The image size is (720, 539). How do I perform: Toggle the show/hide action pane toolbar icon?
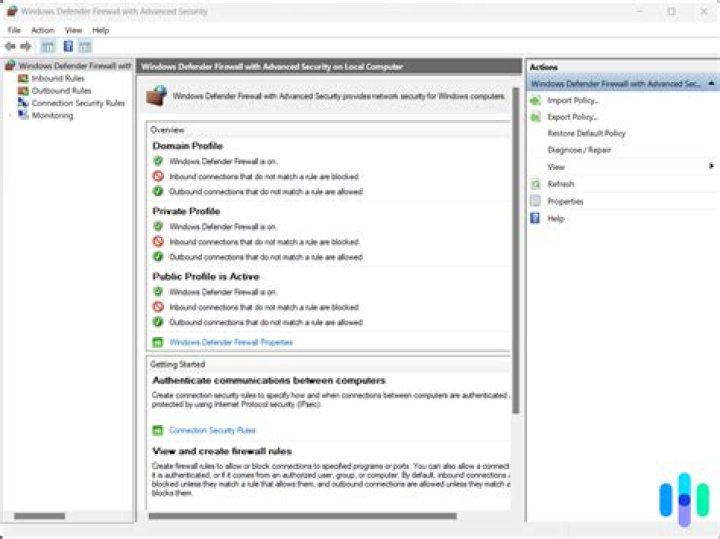(x=85, y=46)
